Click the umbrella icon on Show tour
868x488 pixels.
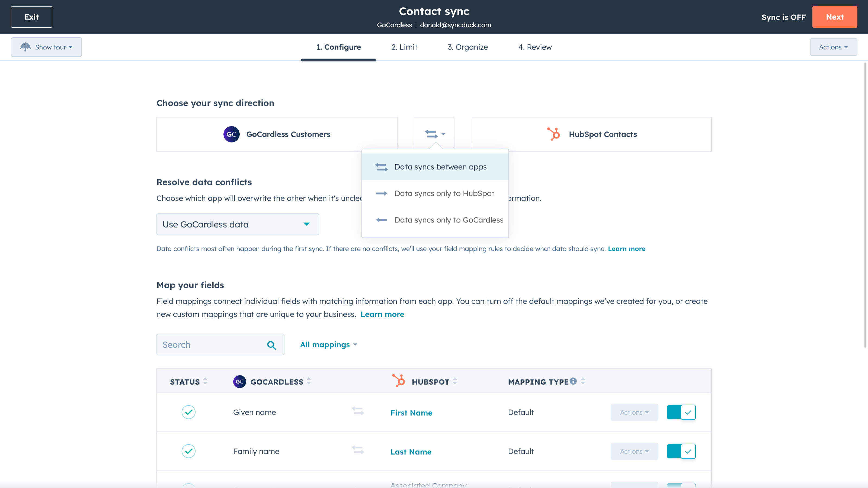(25, 47)
